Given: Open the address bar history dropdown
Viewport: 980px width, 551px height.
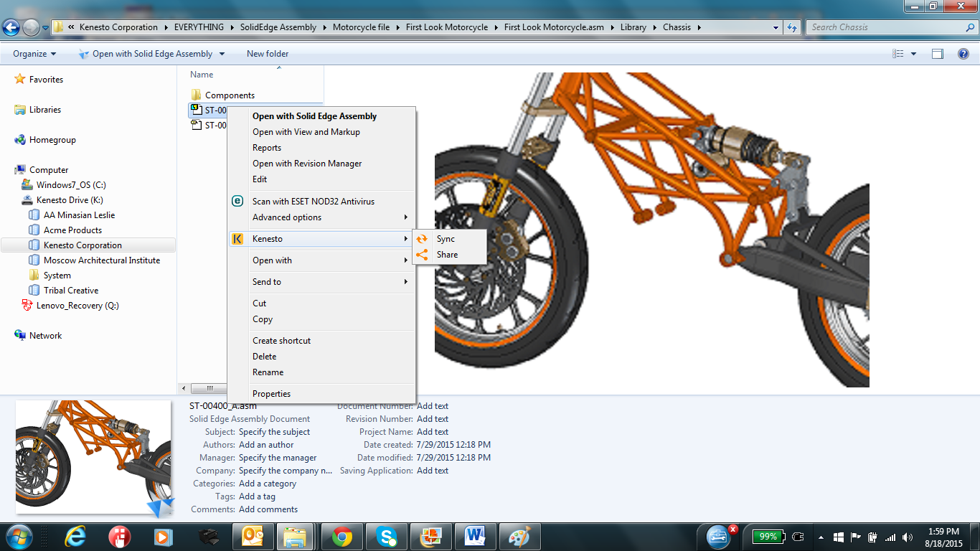Looking at the screenshot, I should tap(776, 27).
